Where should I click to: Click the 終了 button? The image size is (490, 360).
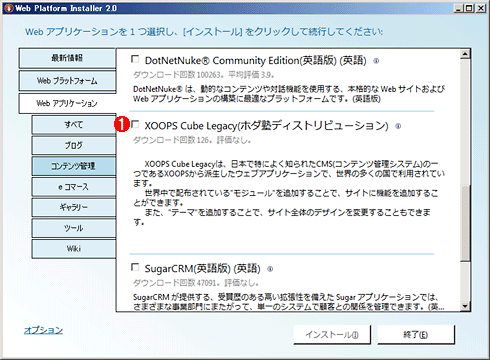(x=416, y=334)
